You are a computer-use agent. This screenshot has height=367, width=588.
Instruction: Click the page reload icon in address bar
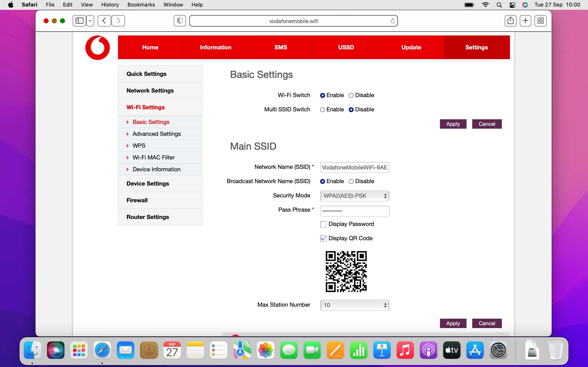coord(392,21)
